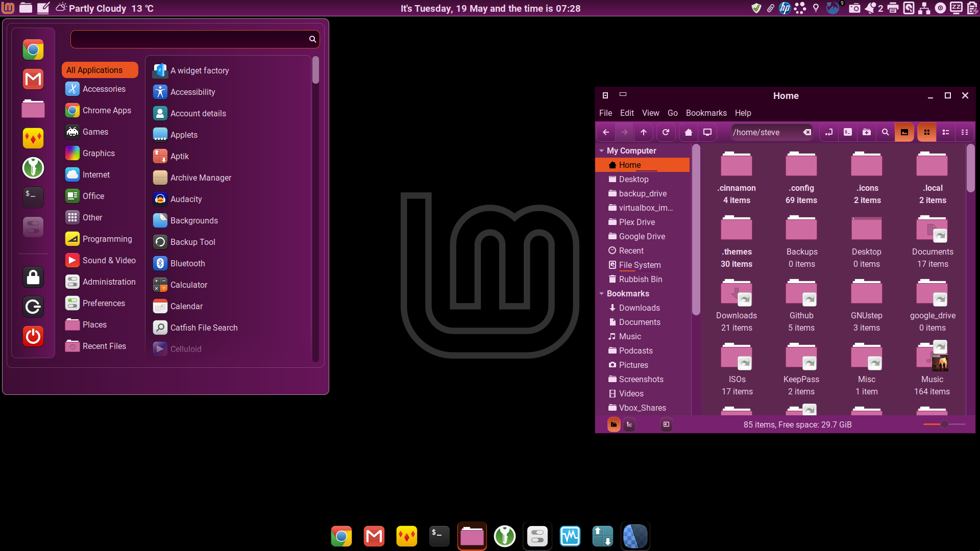This screenshot has width=980, height=551.
Task: Select Preferences category
Action: click(x=100, y=303)
